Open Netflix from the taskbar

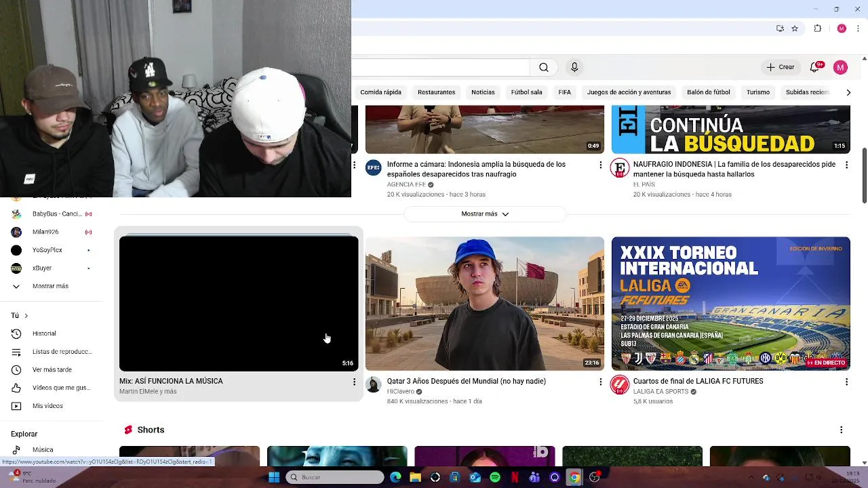tap(515, 477)
